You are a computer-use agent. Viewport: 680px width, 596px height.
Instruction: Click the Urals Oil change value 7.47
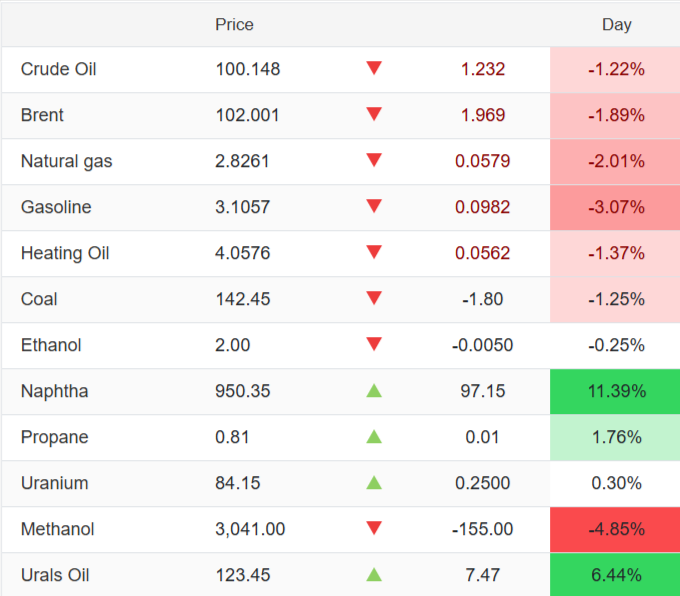(x=483, y=575)
